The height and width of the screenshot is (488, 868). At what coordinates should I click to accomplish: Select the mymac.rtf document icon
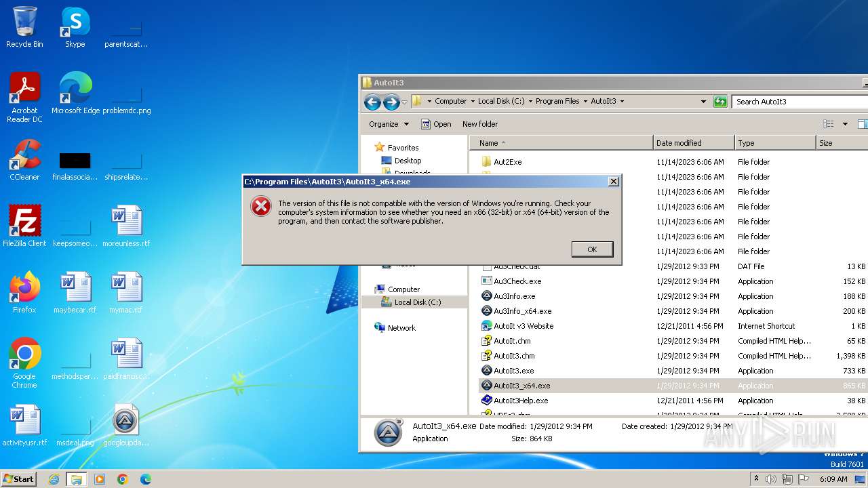(x=126, y=293)
